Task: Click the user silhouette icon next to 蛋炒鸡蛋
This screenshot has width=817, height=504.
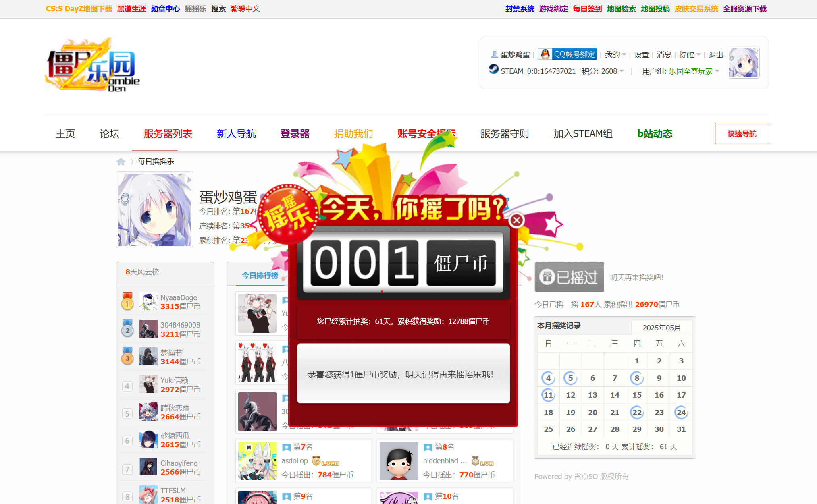Action: (494, 54)
